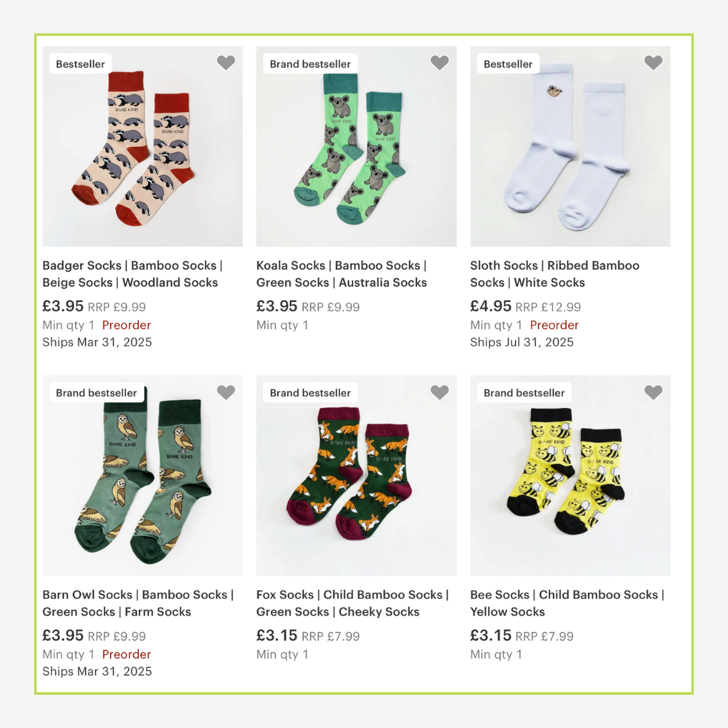Viewport: 728px width, 728px height.
Task: Follow the Koala Socks Australia Socks title
Action: coord(342,274)
